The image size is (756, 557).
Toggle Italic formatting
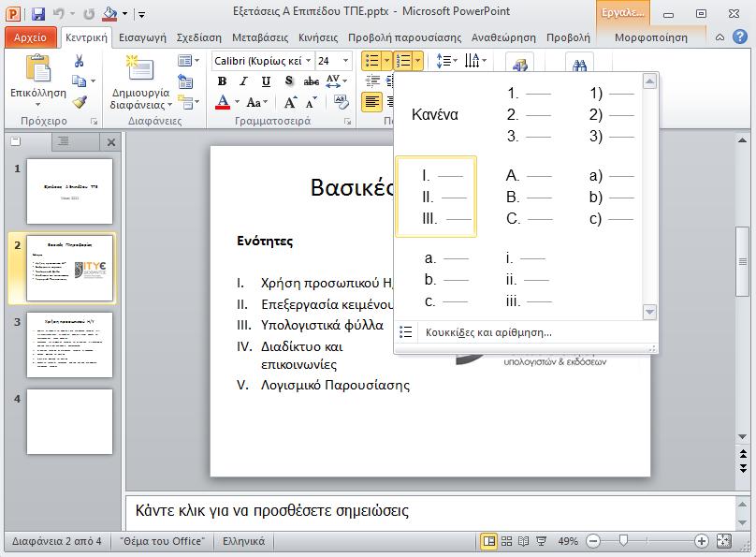click(x=244, y=81)
